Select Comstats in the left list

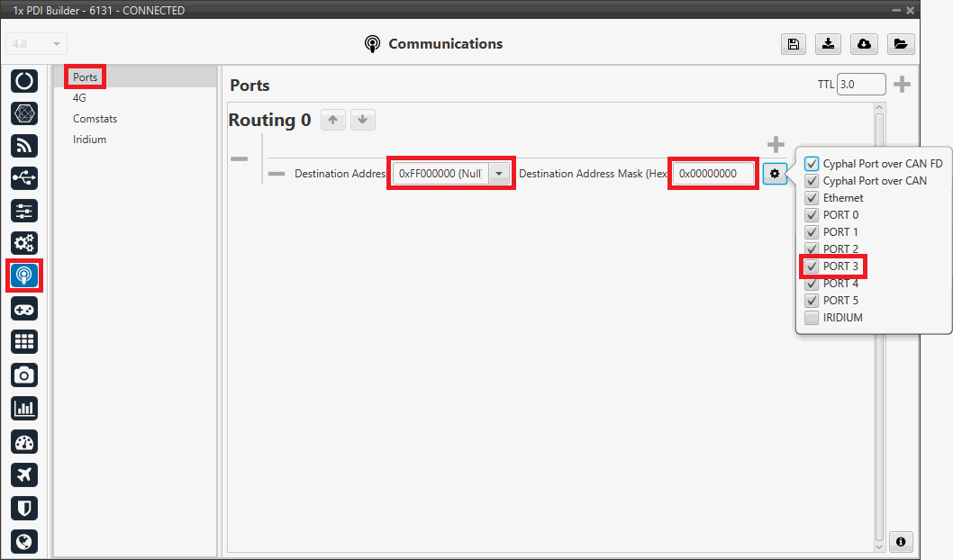(x=95, y=119)
